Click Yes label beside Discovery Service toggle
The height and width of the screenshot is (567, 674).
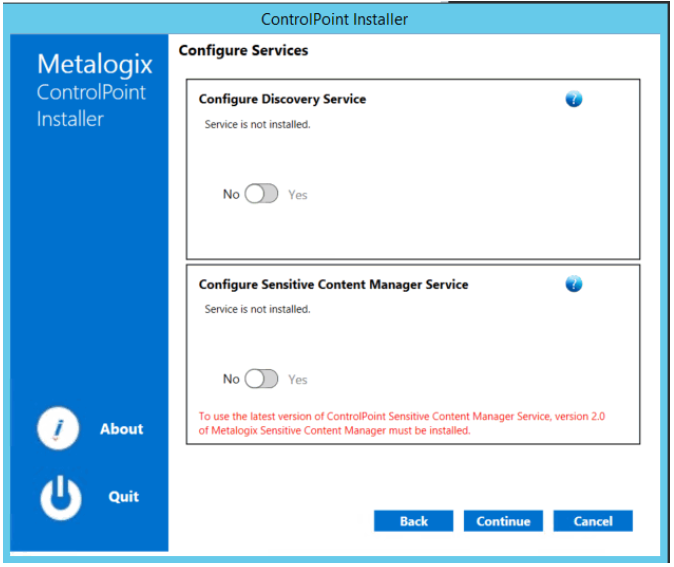297,195
